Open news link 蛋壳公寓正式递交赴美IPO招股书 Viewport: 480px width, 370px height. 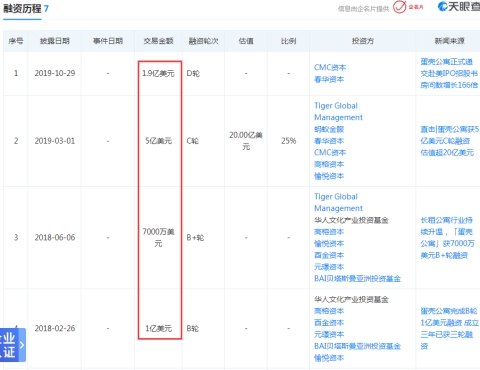click(449, 73)
